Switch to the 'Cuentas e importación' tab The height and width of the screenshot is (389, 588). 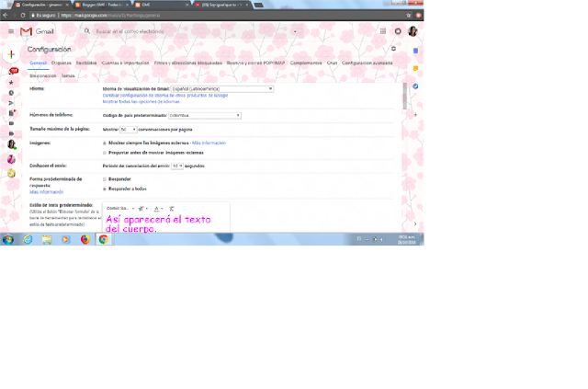(125, 63)
